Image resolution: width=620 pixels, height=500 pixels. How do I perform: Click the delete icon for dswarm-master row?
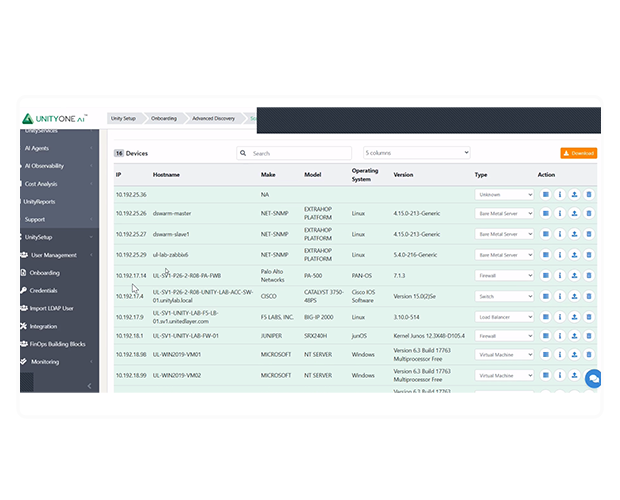tap(588, 213)
